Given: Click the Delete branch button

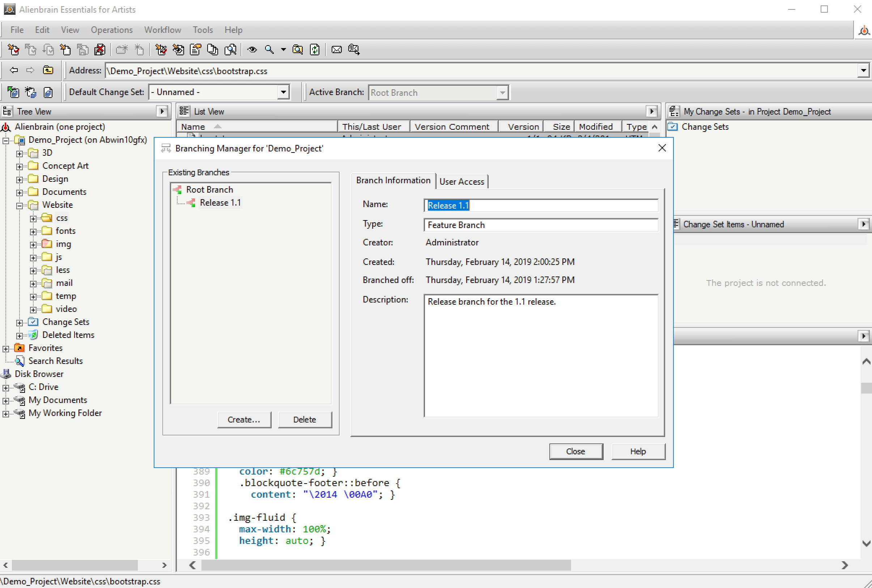Looking at the screenshot, I should pos(304,420).
